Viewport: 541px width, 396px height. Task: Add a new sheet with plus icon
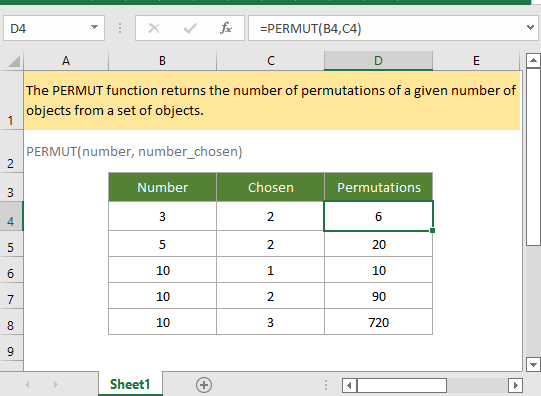[204, 385]
